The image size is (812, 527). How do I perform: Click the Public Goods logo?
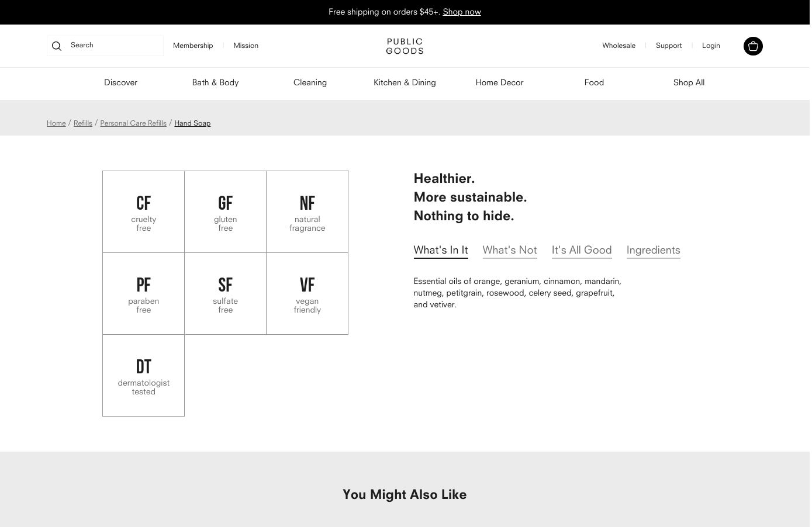click(x=405, y=46)
